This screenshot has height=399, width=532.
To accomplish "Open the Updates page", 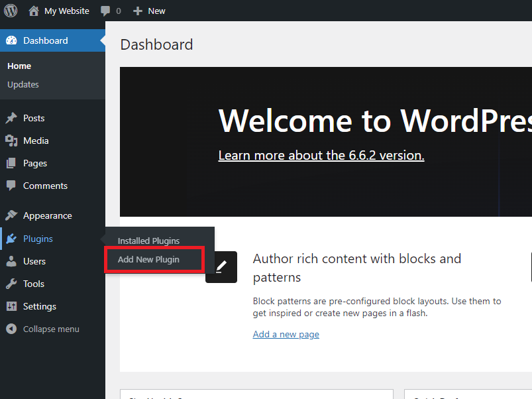I will click(23, 84).
